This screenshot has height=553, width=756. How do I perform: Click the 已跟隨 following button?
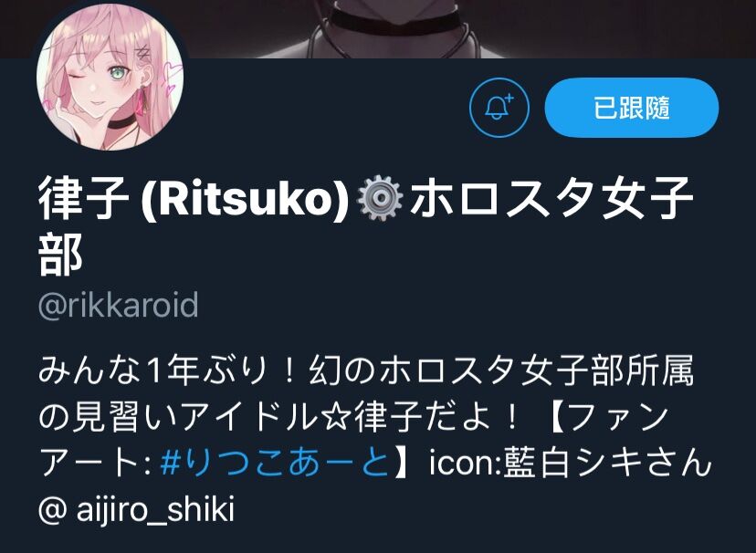tap(632, 108)
